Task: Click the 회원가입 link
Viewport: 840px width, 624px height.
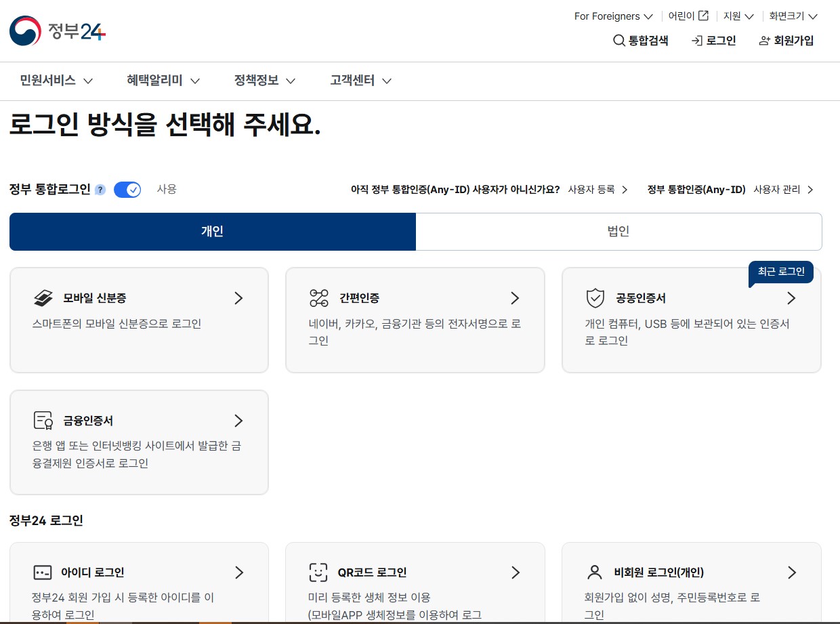Action: [786, 41]
